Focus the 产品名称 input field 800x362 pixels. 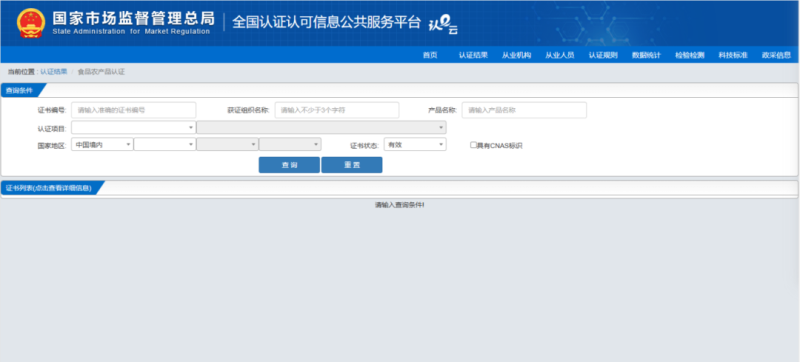(x=524, y=110)
